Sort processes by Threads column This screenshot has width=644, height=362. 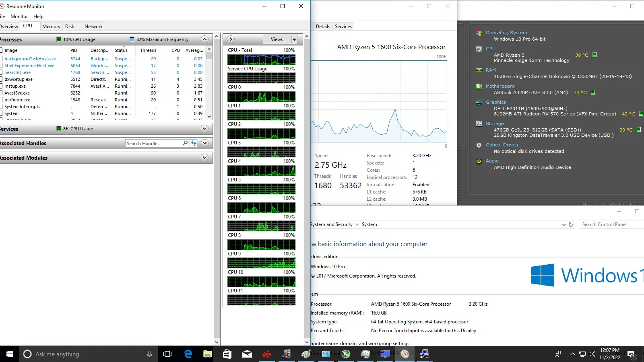pos(148,50)
